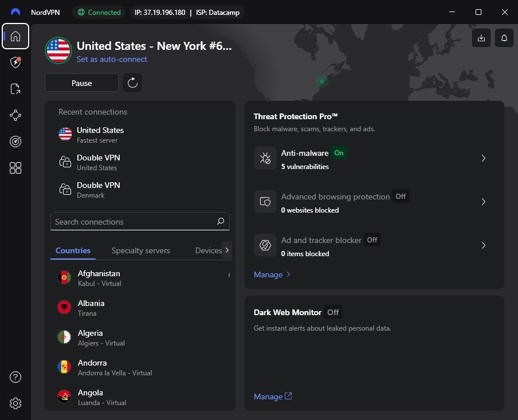The height and width of the screenshot is (420, 518).
Task: Click the Connected status indicator
Action: 99,12
